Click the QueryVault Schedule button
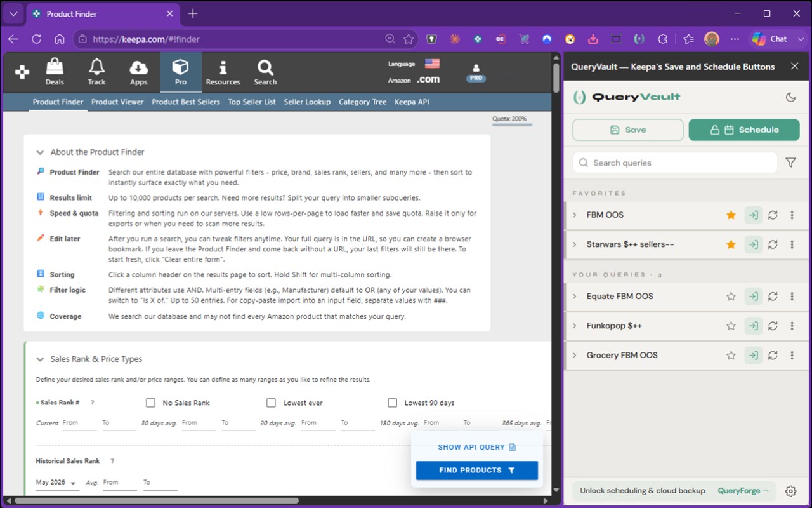The height and width of the screenshot is (508, 812). 744,130
